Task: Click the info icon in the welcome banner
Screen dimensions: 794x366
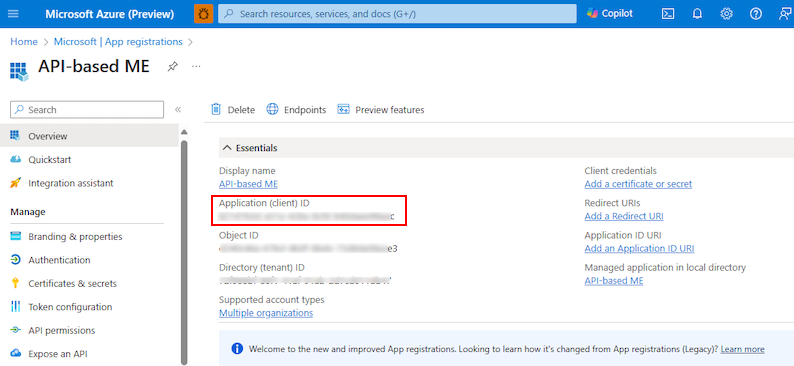Action: [236, 349]
